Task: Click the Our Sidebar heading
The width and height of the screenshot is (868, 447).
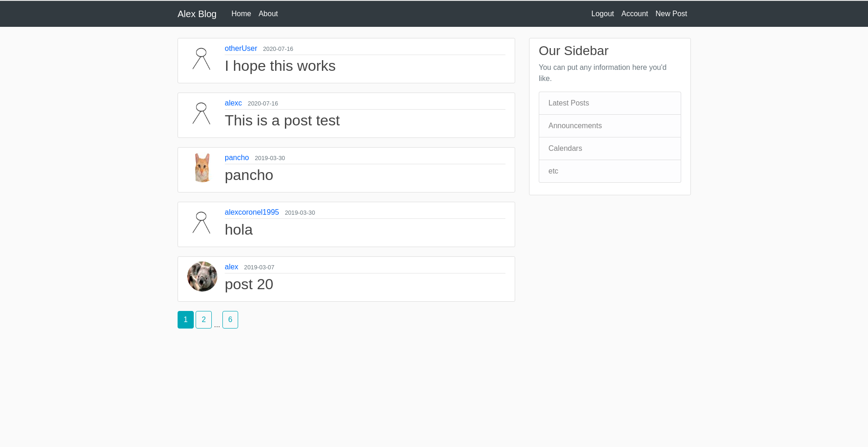Action: tap(573, 51)
